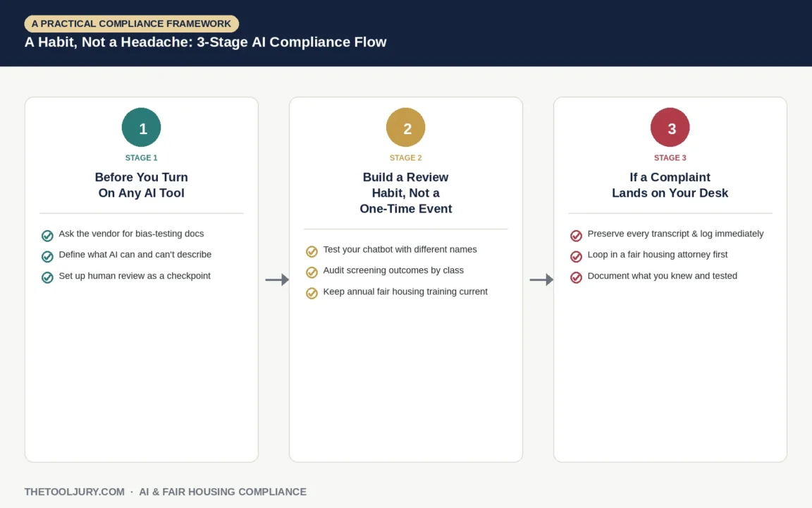Image resolution: width=812 pixels, height=508 pixels.
Task: Click the text 'Keep annual fair housing training current'
Action: [x=405, y=291]
